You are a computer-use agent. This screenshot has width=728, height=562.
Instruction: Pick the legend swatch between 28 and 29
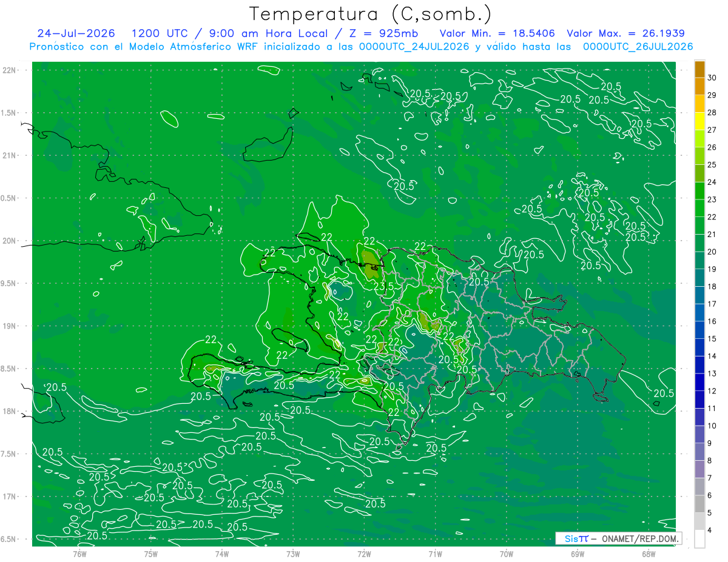(699, 104)
